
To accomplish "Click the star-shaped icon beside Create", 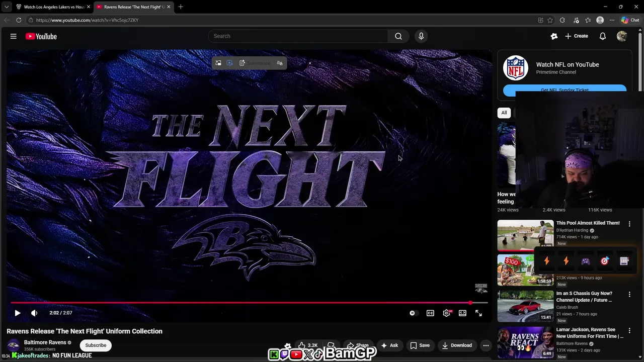I will tap(554, 36).
